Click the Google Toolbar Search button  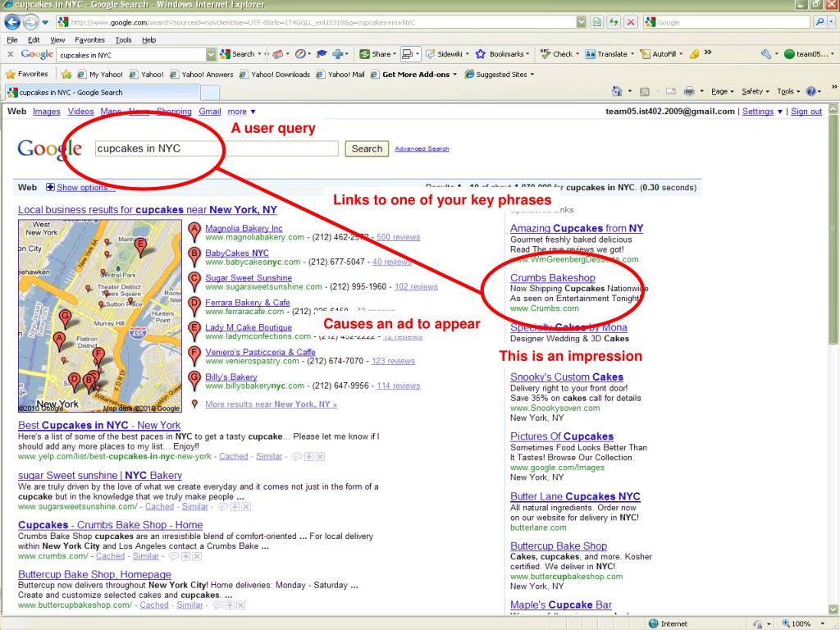[238, 54]
